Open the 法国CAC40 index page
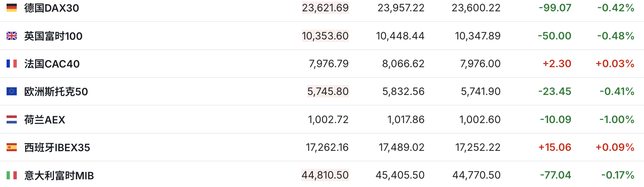Image resolution: width=644 pixels, height=187 pixels. click(52, 64)
